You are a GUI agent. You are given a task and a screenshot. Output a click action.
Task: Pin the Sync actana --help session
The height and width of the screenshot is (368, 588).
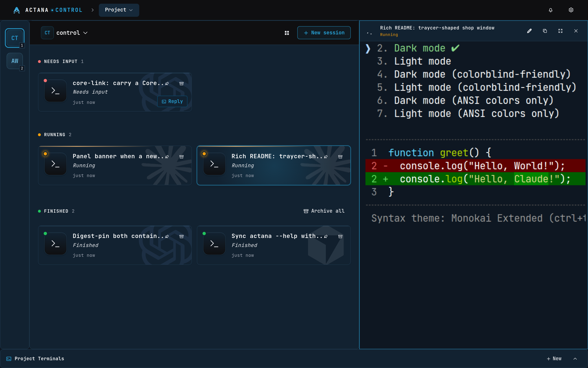tap(326, 236)
